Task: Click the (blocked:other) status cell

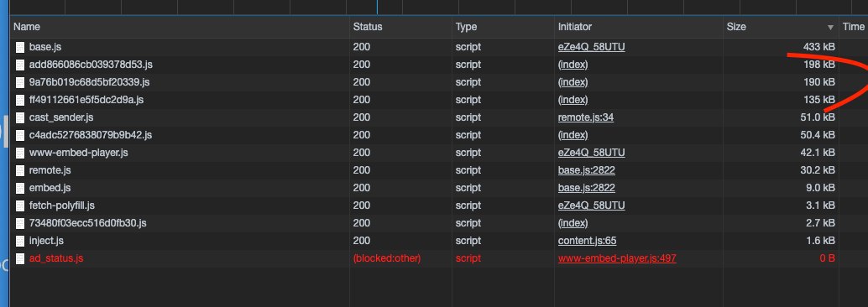Action: point(387,258)
